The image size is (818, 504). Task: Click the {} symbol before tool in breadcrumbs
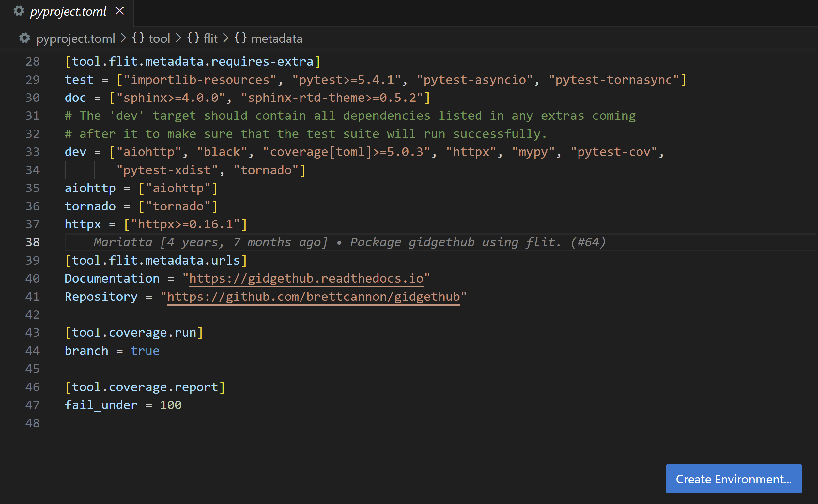coord(138,38)
